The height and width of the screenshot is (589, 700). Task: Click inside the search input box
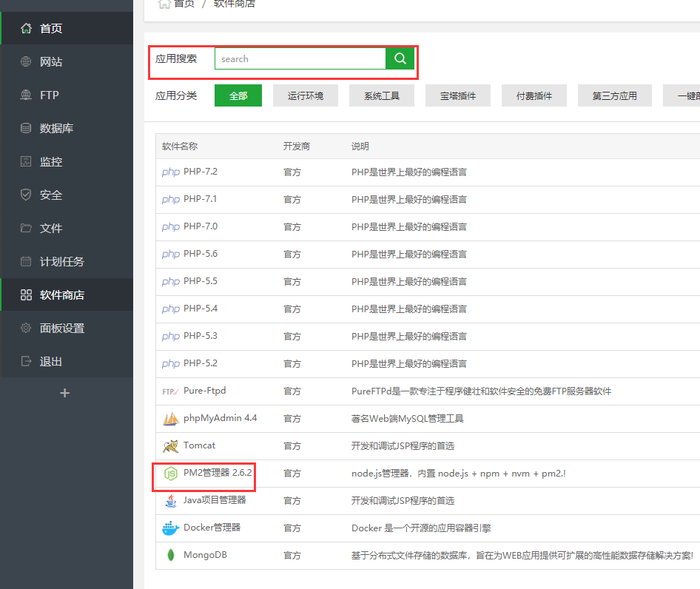pos(300,58)
